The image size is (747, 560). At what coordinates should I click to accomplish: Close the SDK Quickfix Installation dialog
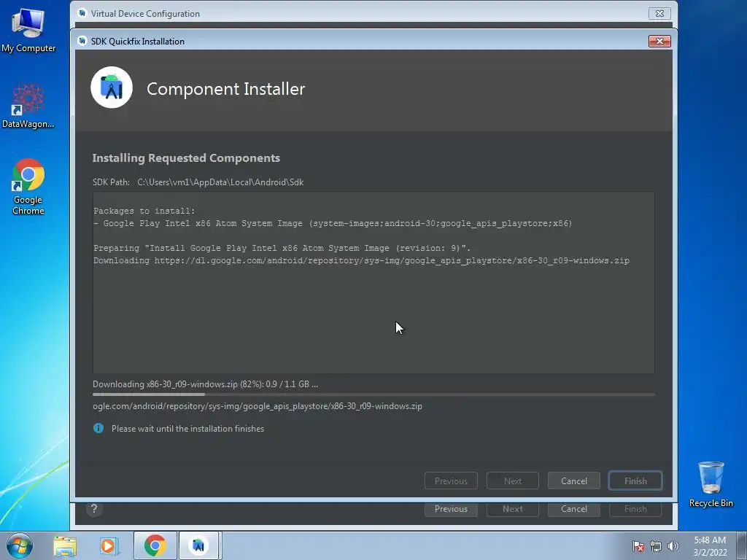659,41
